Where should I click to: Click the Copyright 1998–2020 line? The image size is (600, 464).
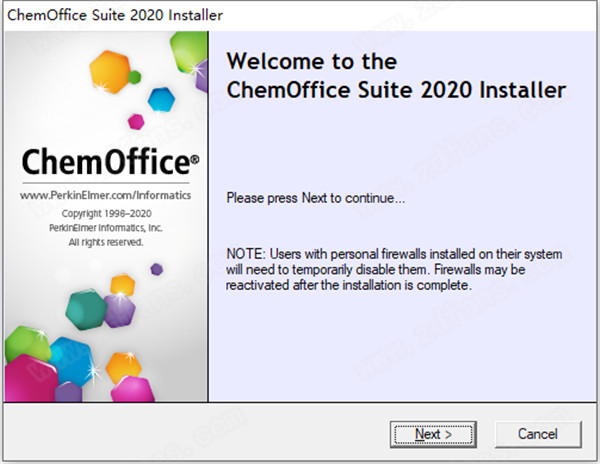105,214
